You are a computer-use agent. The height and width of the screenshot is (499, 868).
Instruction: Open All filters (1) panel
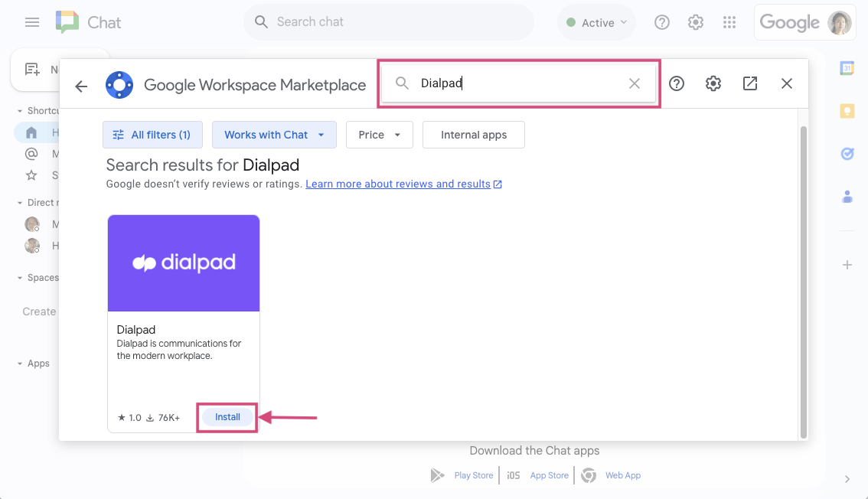pos(153,135)
